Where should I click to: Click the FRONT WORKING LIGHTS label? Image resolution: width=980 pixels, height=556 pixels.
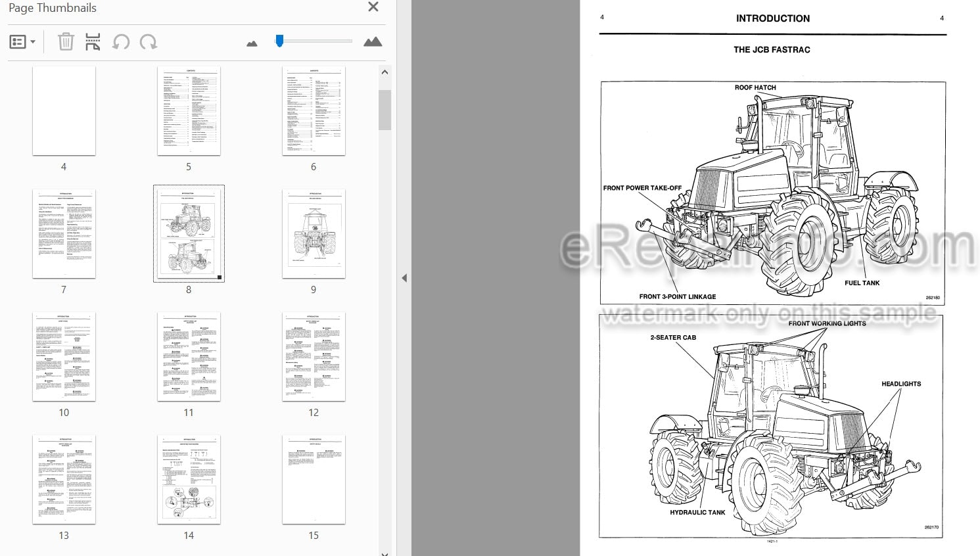[827, 323]
